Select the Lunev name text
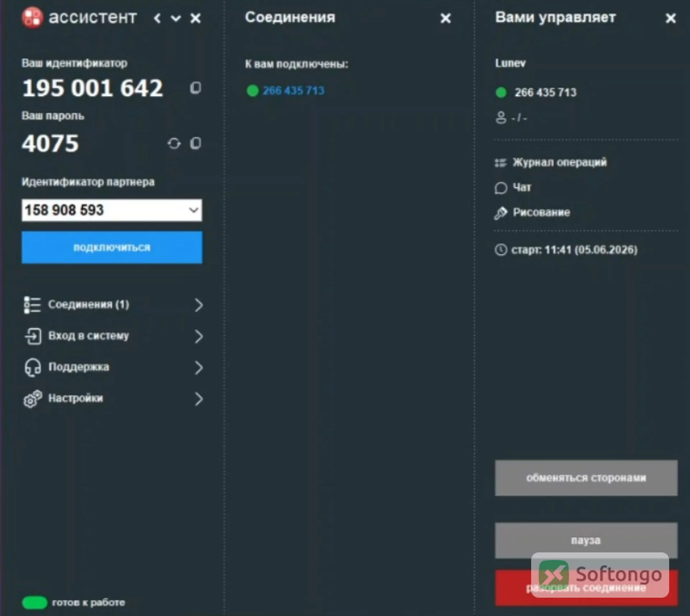690x616 pixels. 510,63
